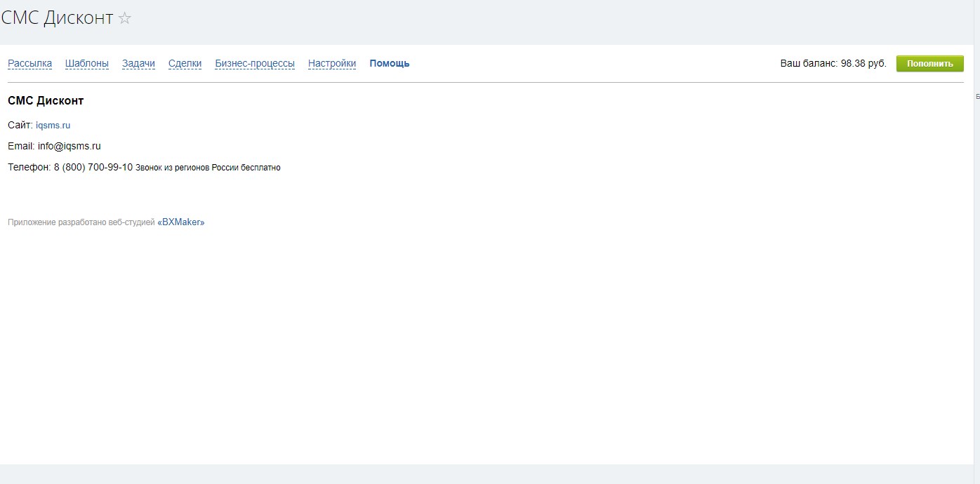Select the Сделки tab
980x484 pixels.
(x=185, y=63)
